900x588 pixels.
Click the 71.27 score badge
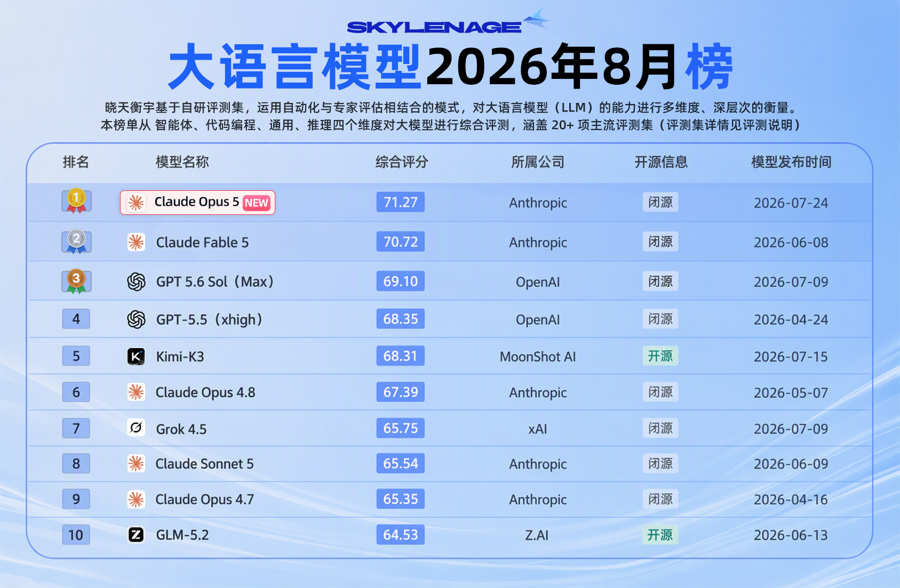click(401, 202)
